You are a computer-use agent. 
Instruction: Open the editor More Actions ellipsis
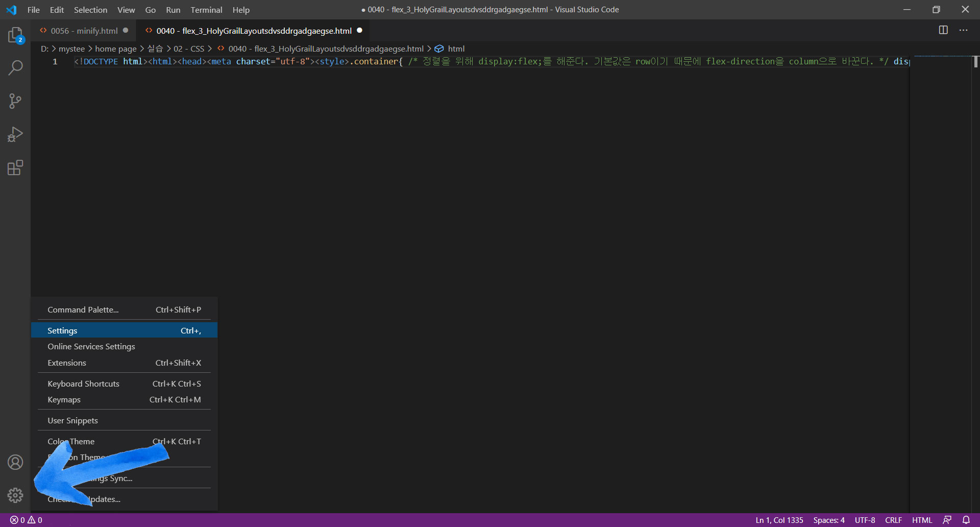pyautogui.click(x=963, y=30)
